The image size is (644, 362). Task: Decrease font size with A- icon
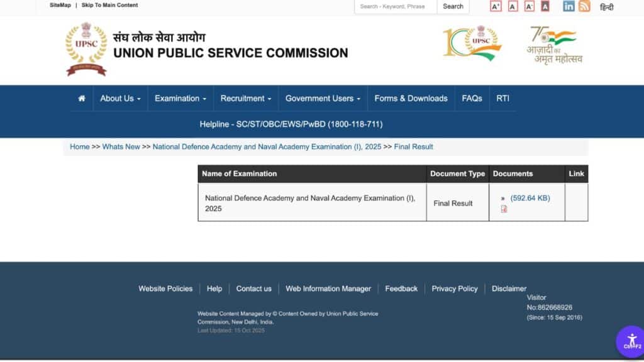[x=529, y=6]
